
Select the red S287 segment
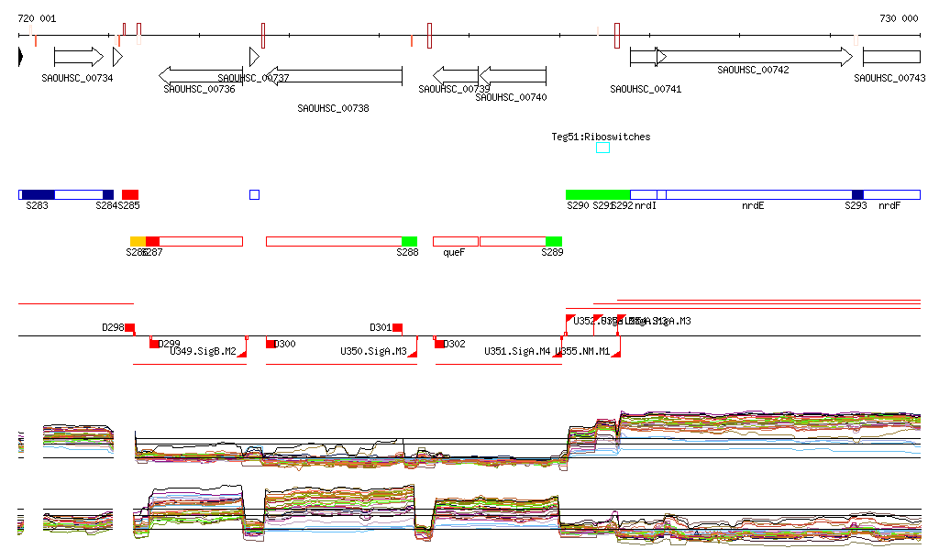[x=152, y=241]
